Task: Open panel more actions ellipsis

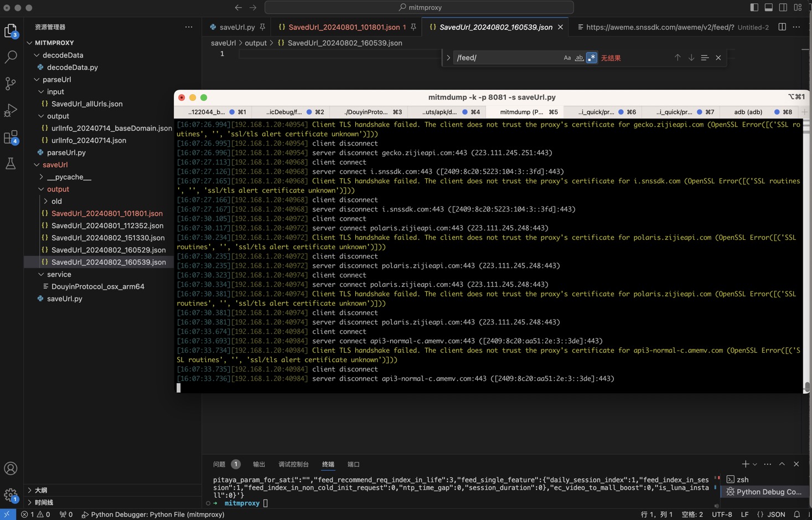Action: (768, 464)
